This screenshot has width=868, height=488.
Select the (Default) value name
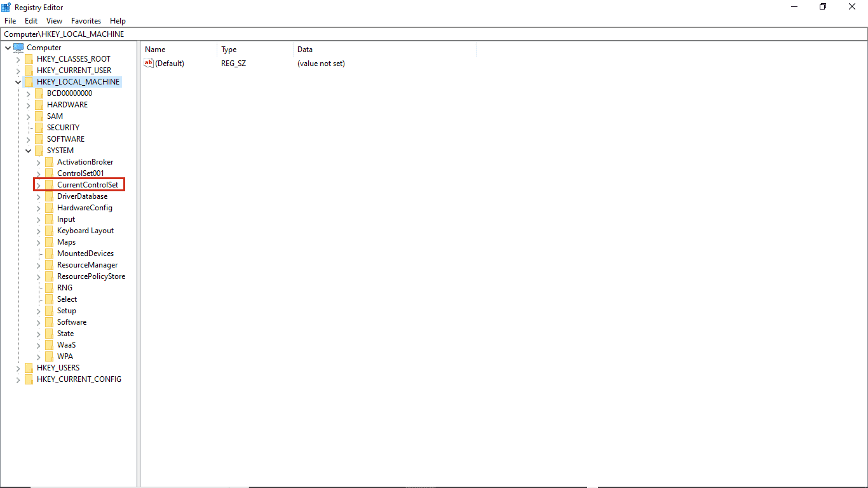(170, 64)
